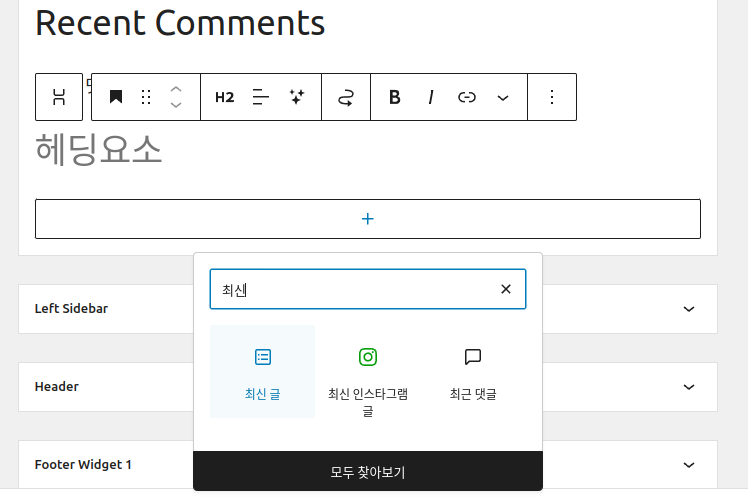748x500 pixels.
Task: Move block down with arrow
Action: [176, 105]
